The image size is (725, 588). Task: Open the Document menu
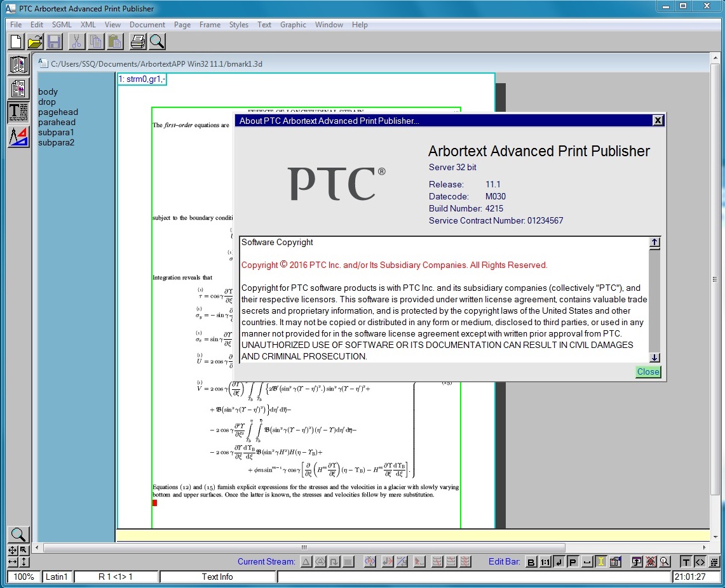click(x=147, y=25)
